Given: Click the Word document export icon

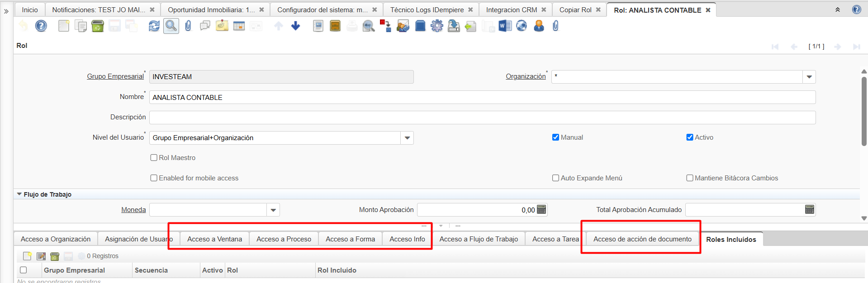Looking at the screenshot, I should coord(505,26).
